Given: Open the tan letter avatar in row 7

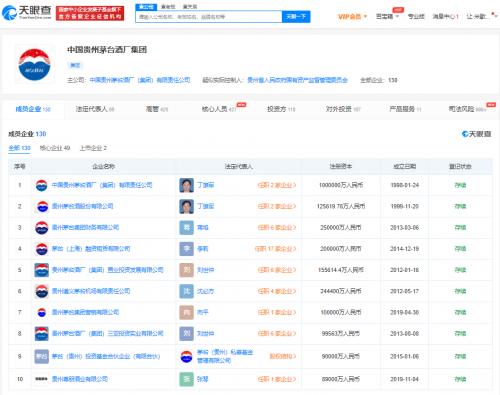Looking at the screenshot, I should pos(186,312).
